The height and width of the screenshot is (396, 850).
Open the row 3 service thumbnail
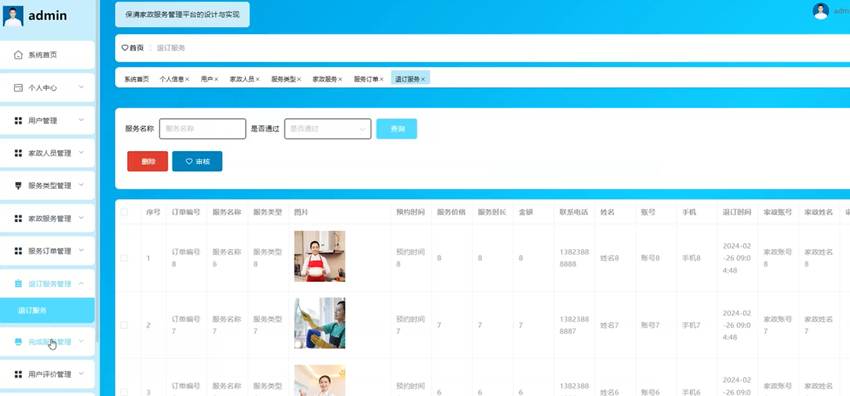(320, 380)
